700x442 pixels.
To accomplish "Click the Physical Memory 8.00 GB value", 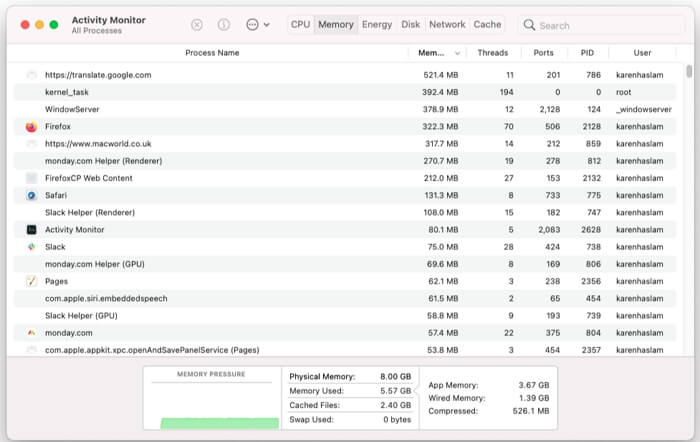I will pos(396,377).
